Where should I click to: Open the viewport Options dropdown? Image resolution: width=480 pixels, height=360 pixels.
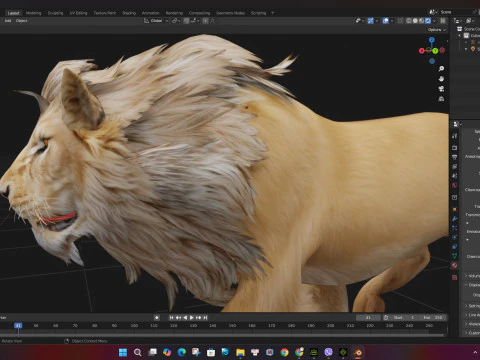coord(437,30)
